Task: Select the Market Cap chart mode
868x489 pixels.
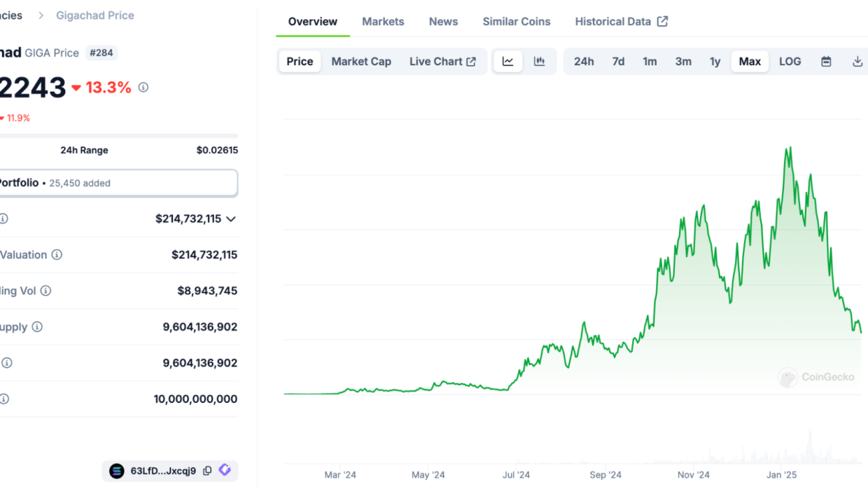Action: pos(361,62)
